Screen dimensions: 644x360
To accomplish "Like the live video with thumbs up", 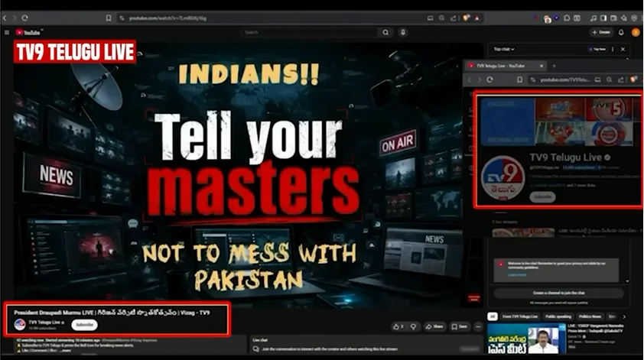I will 398,326.
